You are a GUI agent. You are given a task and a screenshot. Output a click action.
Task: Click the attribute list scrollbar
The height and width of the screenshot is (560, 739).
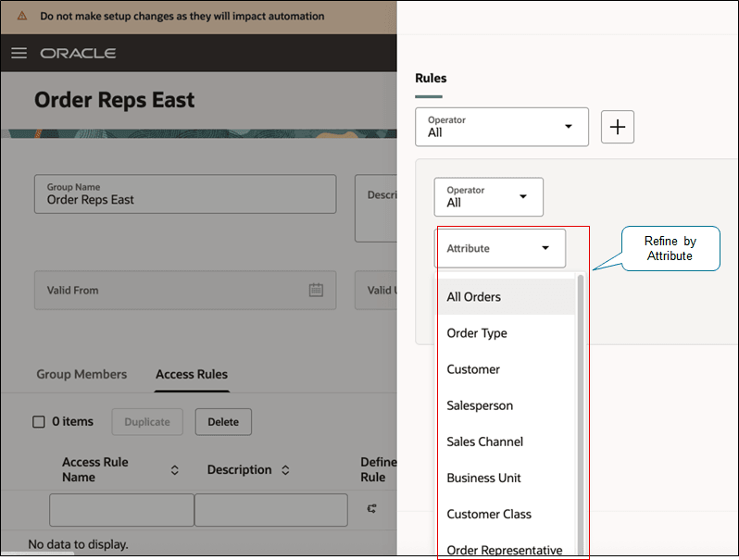(581, 415)
